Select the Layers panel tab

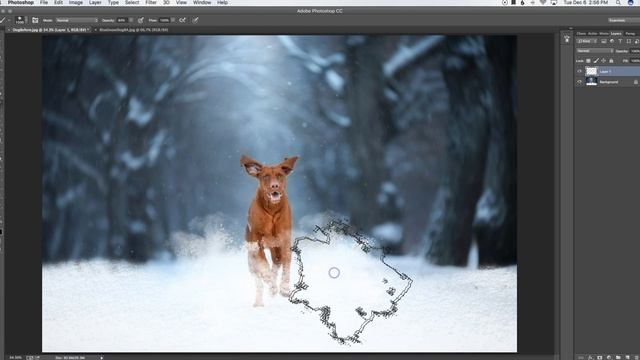tap(616, 33)
